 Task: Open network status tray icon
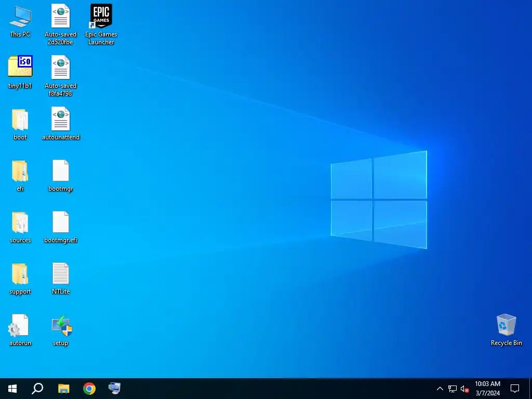click(x=453, y=389)
